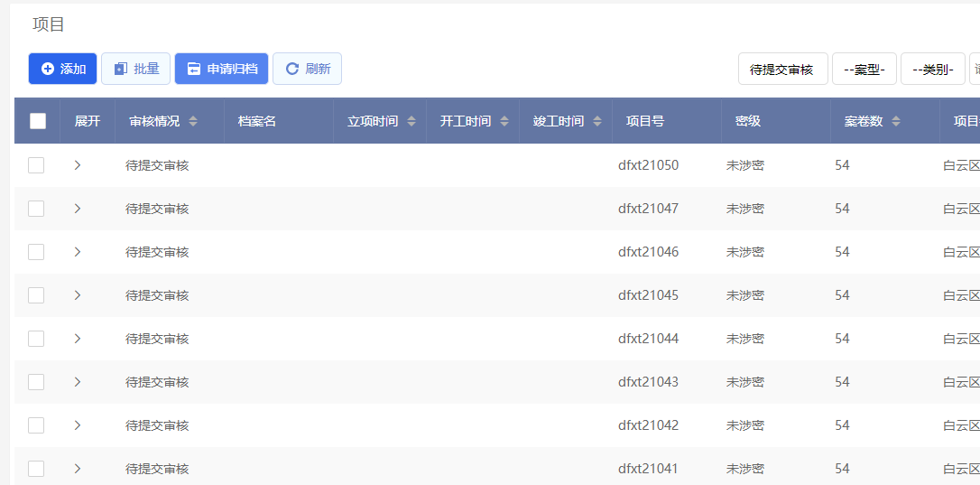The height and width of the screenshot is (485, 980).
Task: Open the --案型-- dropdown filter
Action: point(864,69)
